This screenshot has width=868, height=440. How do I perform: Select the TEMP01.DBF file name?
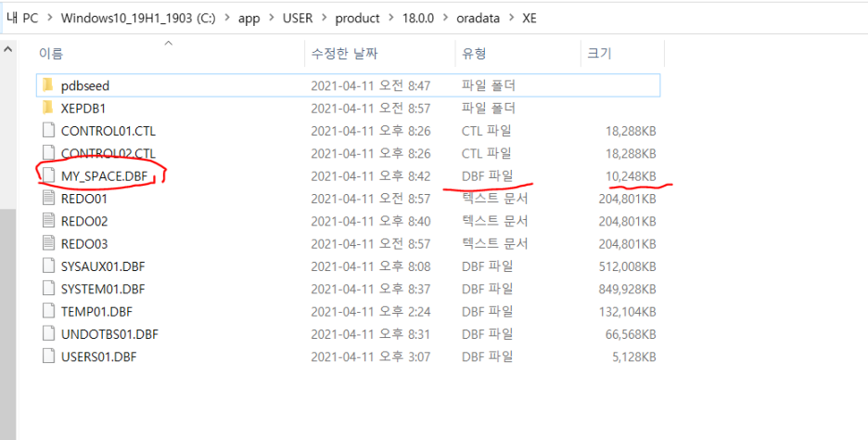tap(96, 312)
